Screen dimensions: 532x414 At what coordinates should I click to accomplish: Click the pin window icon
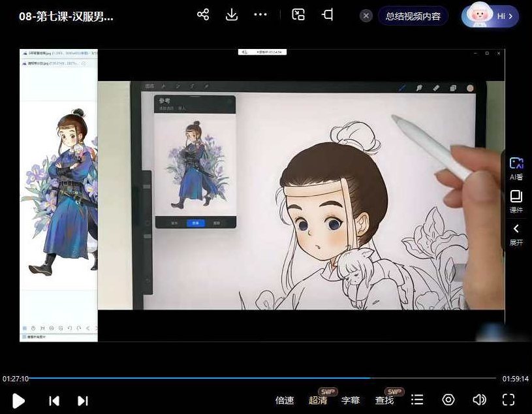pyautogui.click(x=328, y=15)
